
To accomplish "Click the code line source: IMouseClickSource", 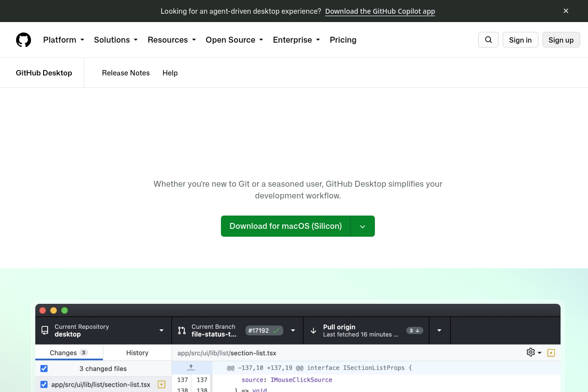I will tap(287, 380).
